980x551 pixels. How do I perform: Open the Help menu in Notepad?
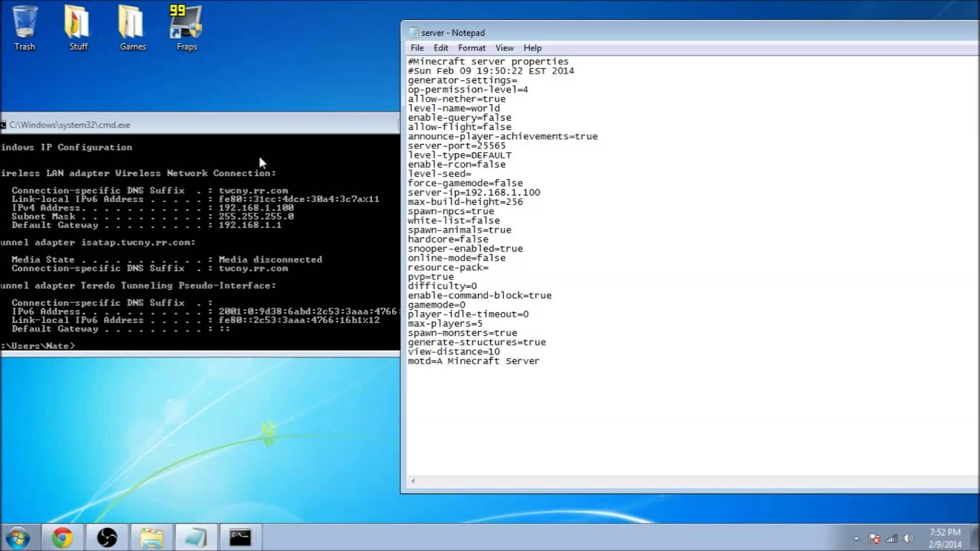tap(533, 48)
